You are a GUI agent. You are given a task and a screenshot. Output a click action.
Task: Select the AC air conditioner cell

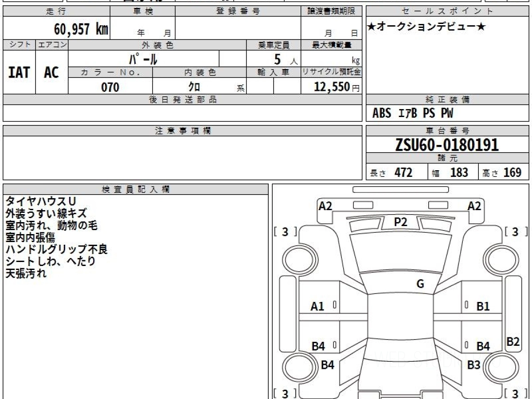51,73
